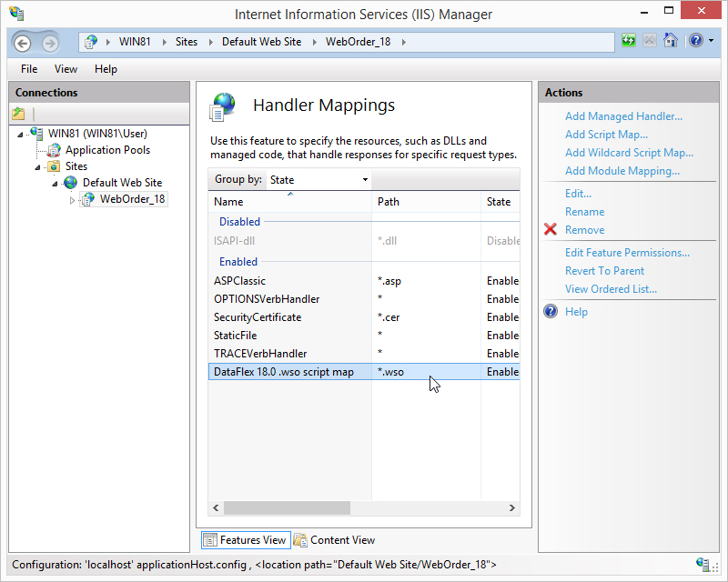Select the StaticFile handler row
Viewport: 728px width, 582px height.
(364, 335)
